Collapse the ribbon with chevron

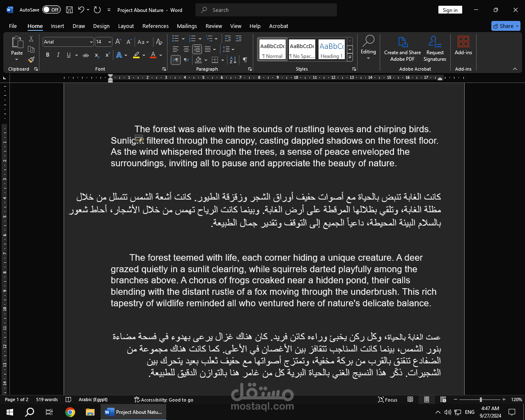pyautogui.click(x=515, y=69)
